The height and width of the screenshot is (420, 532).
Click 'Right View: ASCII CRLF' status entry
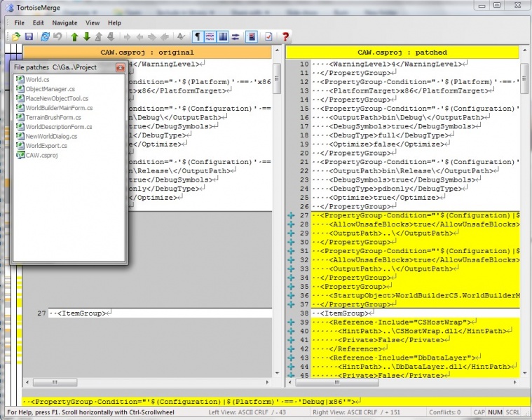coord(356,412)
